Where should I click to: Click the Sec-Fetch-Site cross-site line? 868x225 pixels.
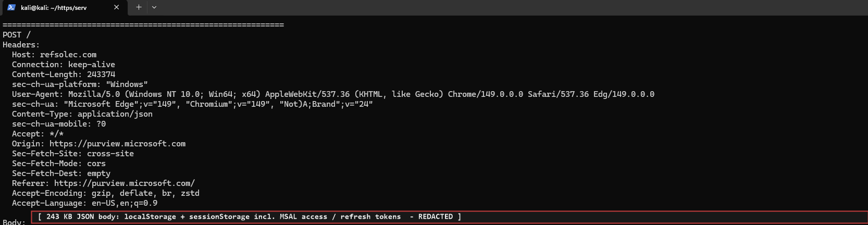pyautogui.click(x=73, y=154)
